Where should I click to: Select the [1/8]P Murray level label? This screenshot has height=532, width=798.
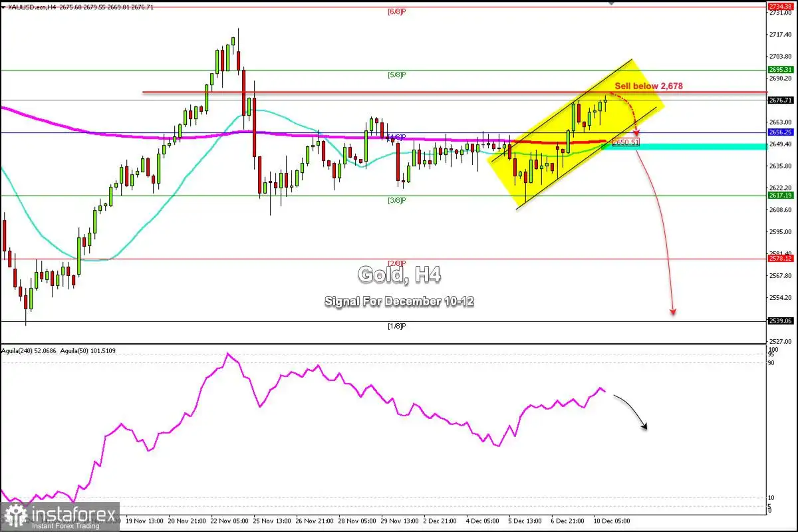click(397, 326)
